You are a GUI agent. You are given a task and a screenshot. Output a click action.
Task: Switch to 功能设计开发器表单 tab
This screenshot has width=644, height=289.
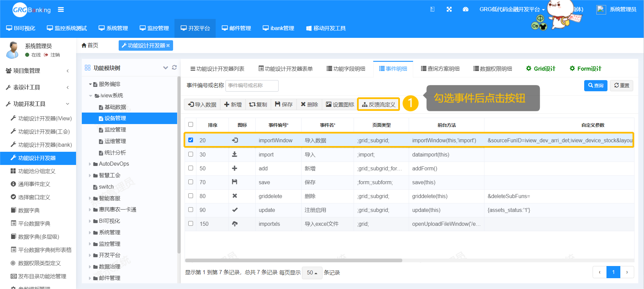tap(286, 69)
